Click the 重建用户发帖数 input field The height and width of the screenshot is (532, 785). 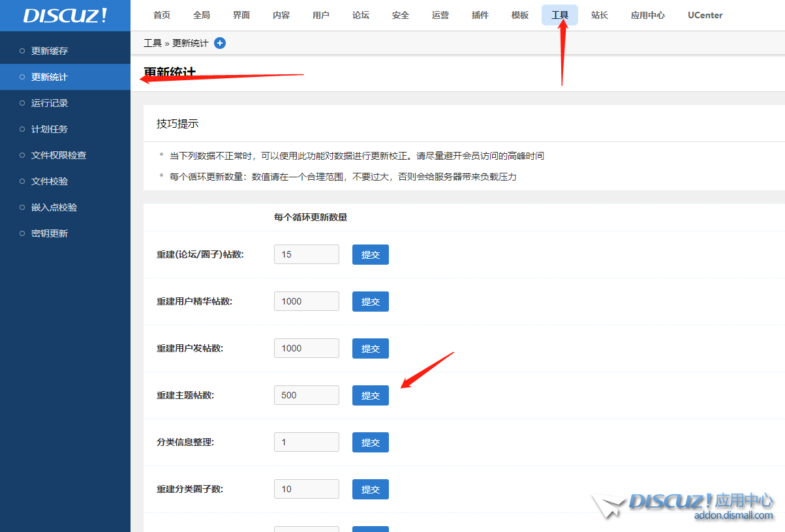coord(306,347)
